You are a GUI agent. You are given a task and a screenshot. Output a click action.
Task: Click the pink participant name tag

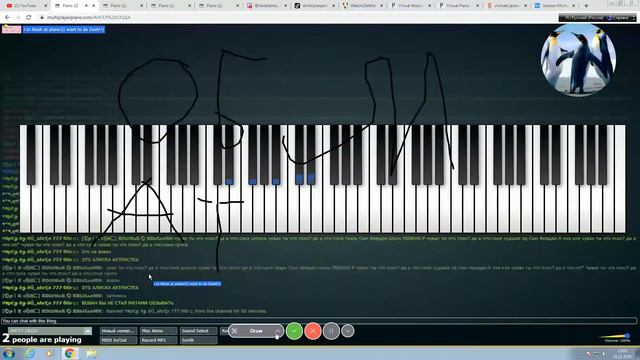pos(11,29)
